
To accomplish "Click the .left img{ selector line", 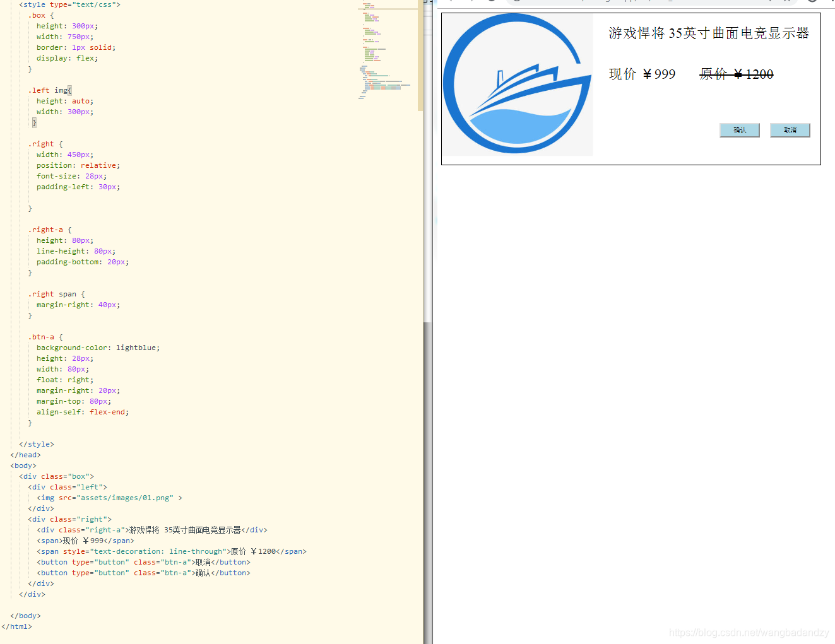I will pos(50,90).
